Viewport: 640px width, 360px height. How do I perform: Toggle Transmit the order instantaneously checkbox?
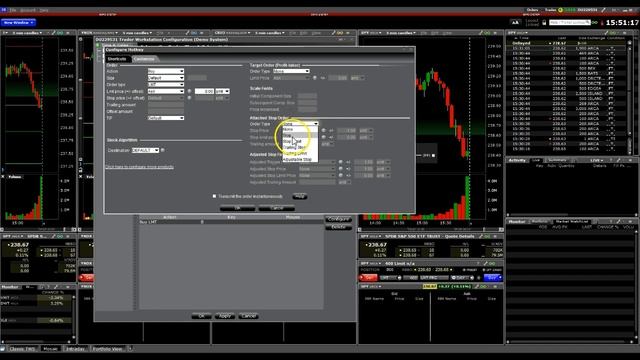pyautogui.click(x=214, y=196)
